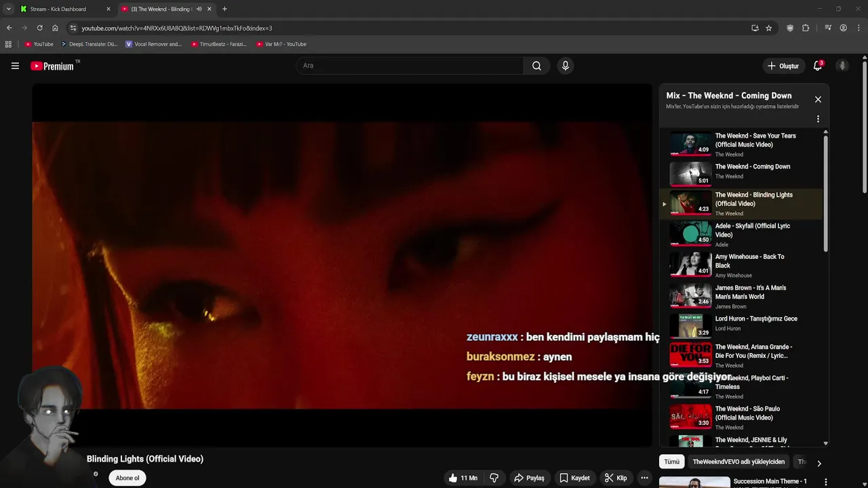Open the browser home page
This screenshot has height=488, width=868.
pos(55,28)
